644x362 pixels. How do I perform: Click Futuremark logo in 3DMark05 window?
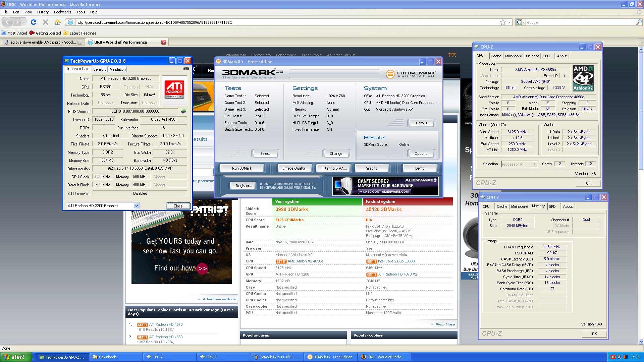tap(411, 74)
